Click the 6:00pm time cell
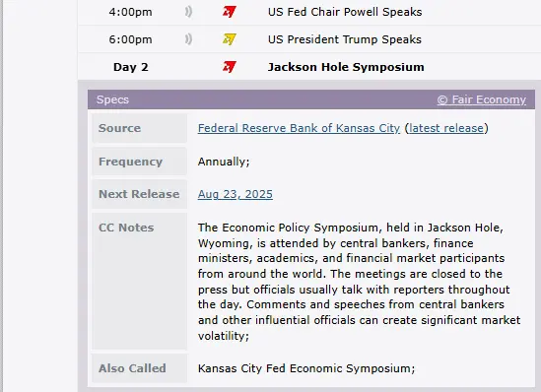 pyautogui.click(x=130, y=39)
